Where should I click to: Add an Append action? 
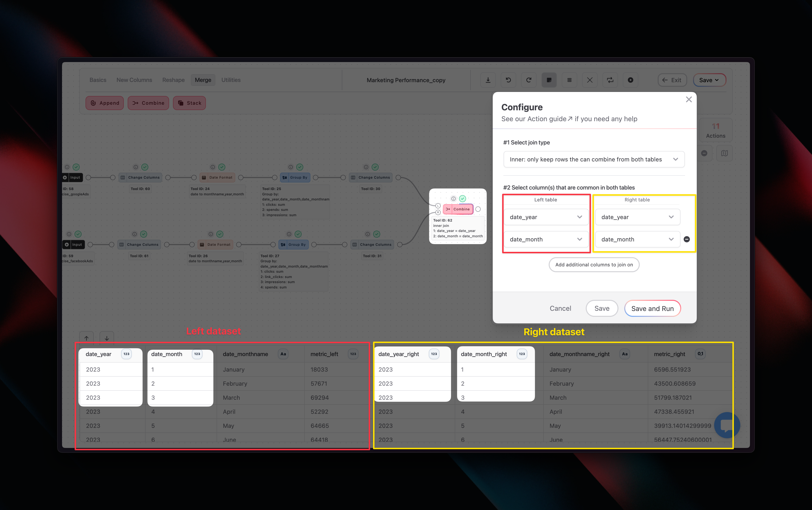pyautogui.click(x=105, y=103)
